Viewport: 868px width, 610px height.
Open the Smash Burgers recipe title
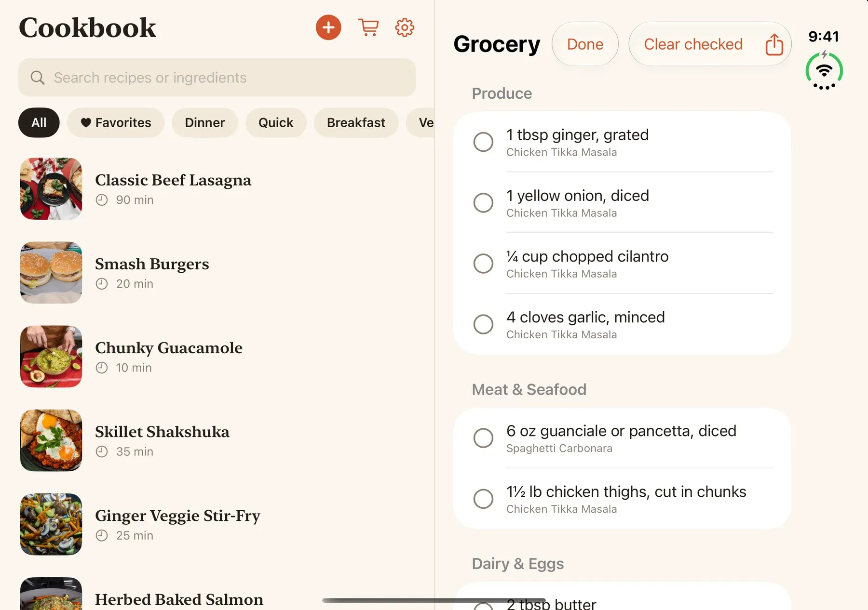coord(152,264)
